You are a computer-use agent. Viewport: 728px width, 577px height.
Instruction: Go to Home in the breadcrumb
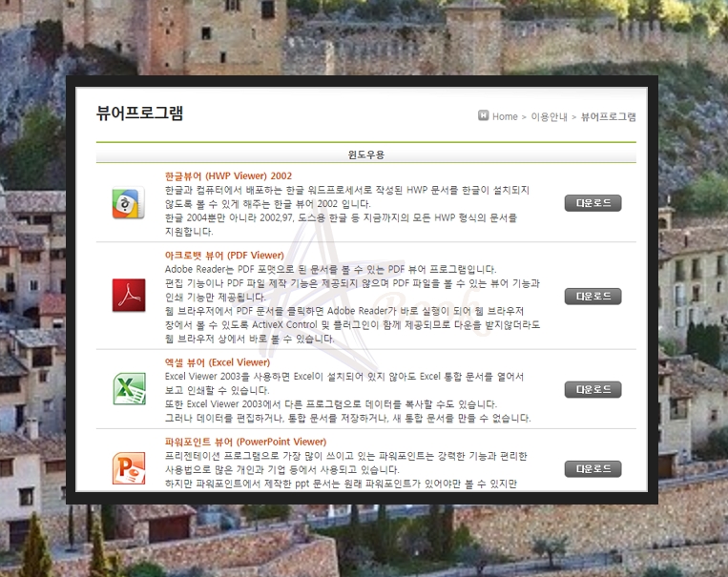pyautogui.click(x=505, y=116)
